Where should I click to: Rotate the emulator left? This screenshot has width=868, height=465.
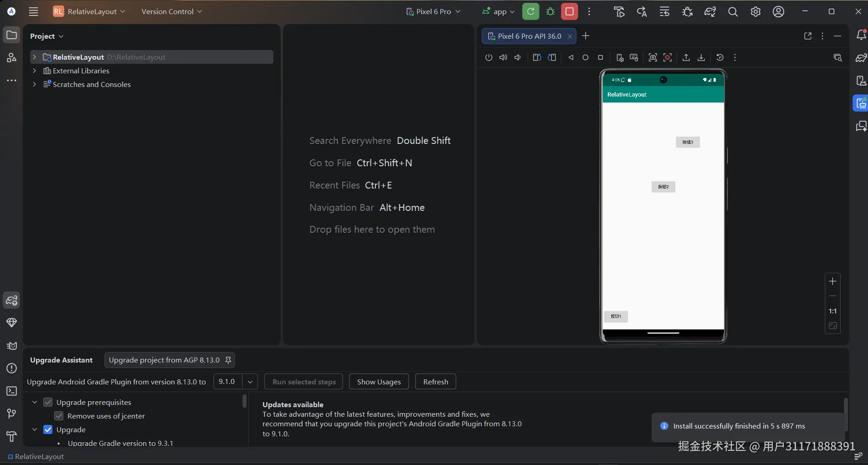pyautogui.click(x=537, y=57)
